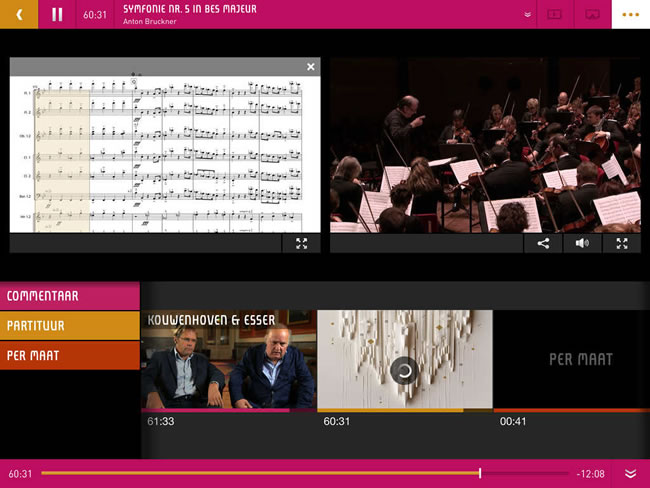
Task: Click the title Symfonie Nr. 5 in Bes Majeur
Action: pyautogui.click(x=190, y=9)
